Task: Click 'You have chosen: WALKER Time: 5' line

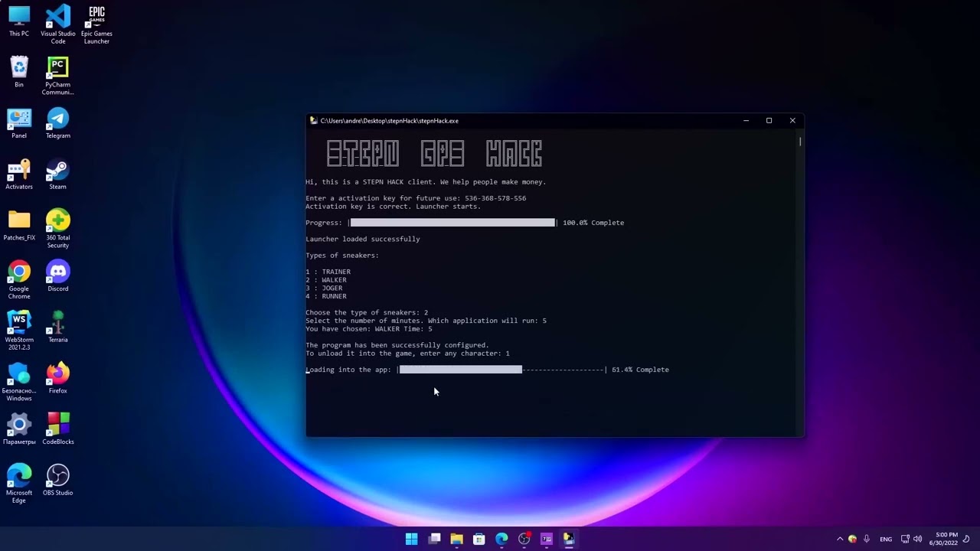Action: 369,329
